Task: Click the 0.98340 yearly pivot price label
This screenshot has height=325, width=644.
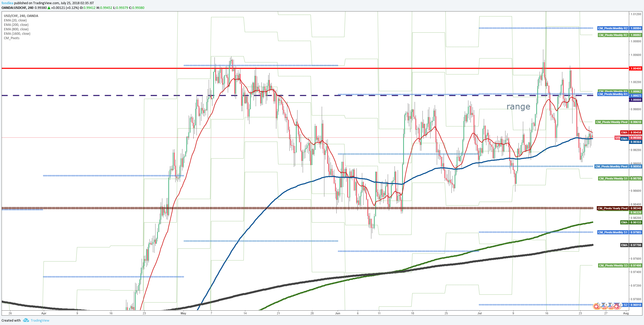Action: 636,208
